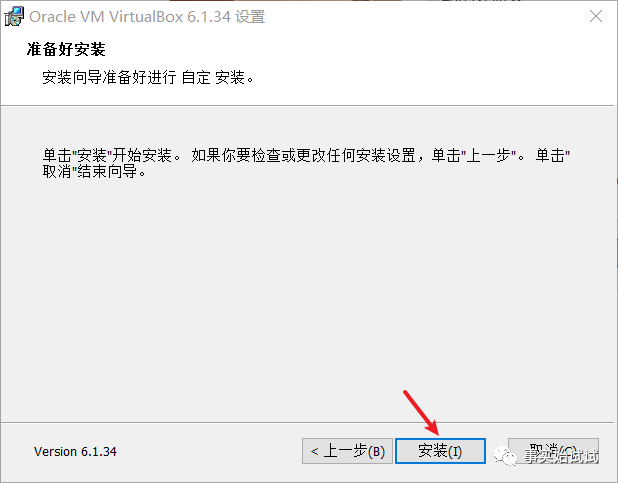Select the 准备好安装 bold heading

pos(66,50)
